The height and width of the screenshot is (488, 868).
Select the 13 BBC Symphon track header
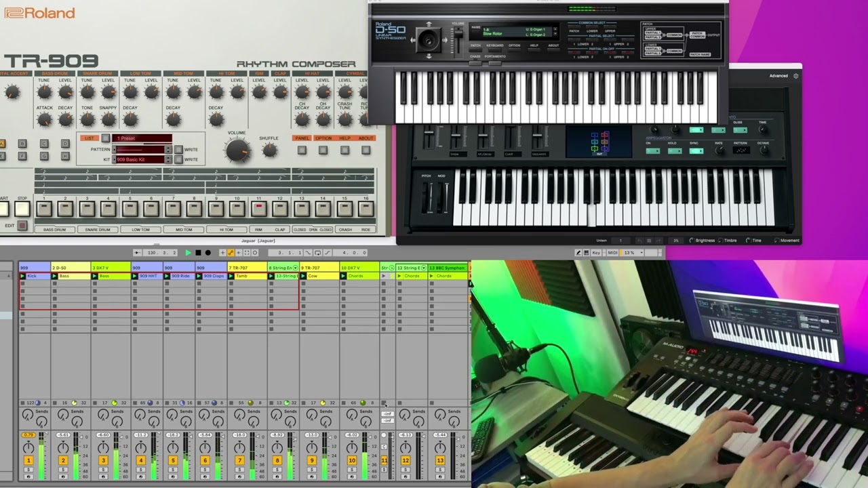click(448, 268)
